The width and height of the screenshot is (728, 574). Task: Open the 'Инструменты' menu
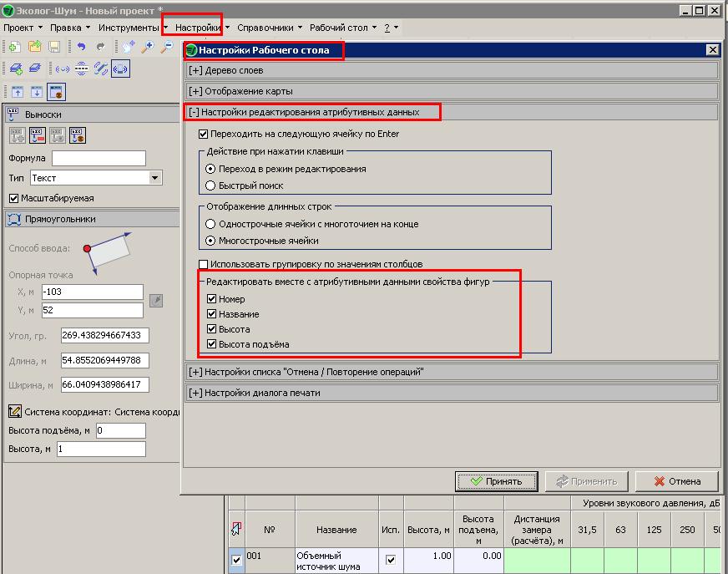click(x=127, y=28)
